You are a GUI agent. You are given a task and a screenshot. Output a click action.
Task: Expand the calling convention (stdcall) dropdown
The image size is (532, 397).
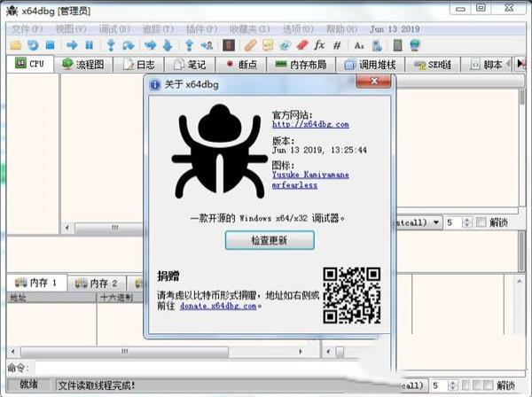tap(436, 222)
